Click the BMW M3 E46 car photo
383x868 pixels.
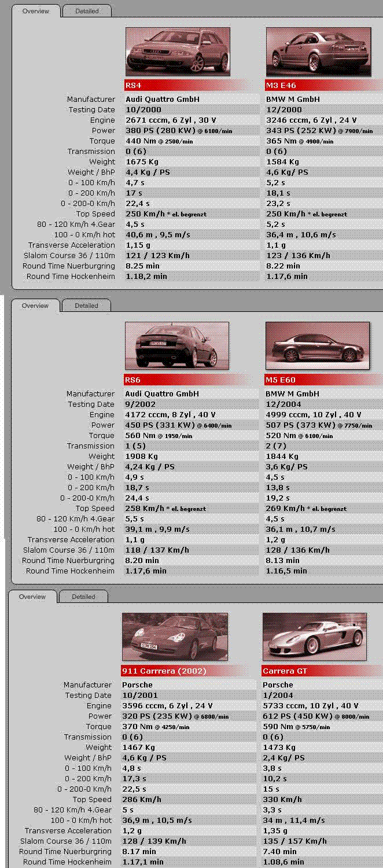tap(318, 52)
